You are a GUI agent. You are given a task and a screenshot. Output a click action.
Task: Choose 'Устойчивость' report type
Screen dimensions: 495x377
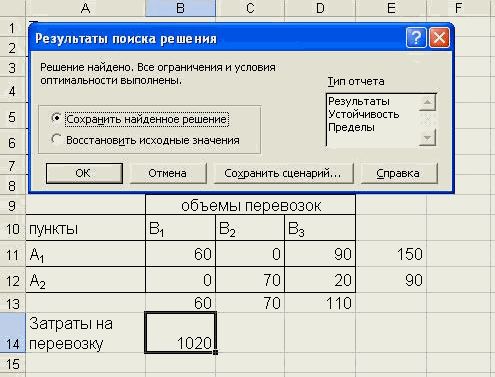[364, 114]
